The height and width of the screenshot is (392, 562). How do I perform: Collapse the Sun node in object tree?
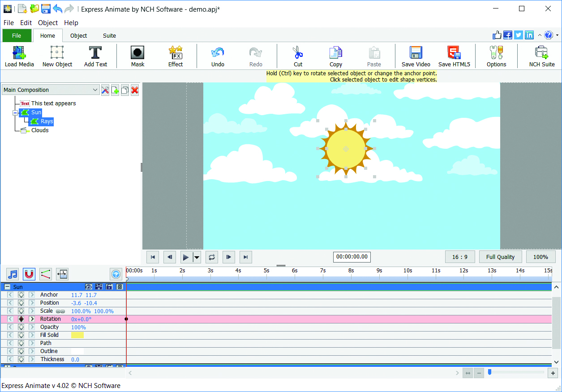(x=16, y=112)
